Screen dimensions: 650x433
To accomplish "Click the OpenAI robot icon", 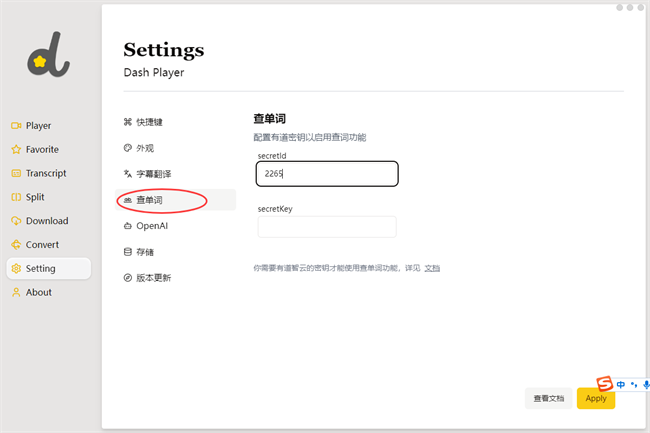I will coord(128,226).
